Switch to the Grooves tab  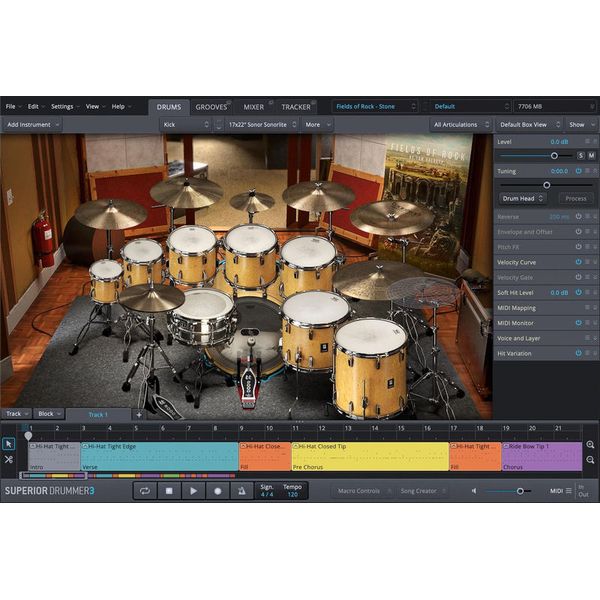point(211,107)
